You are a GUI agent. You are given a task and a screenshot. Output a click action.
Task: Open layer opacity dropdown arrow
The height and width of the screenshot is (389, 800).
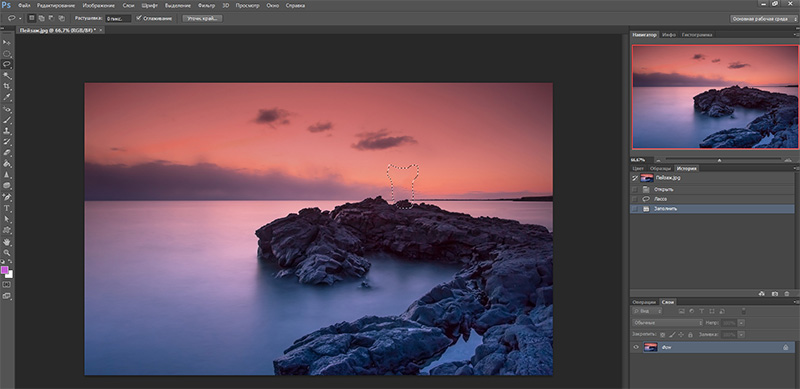click(741, 323)
